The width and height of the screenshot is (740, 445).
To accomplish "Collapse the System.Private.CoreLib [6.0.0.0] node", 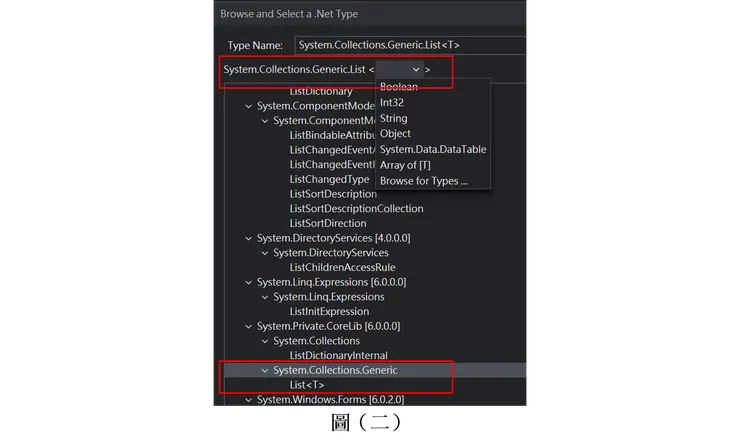I will coord(248,326).
